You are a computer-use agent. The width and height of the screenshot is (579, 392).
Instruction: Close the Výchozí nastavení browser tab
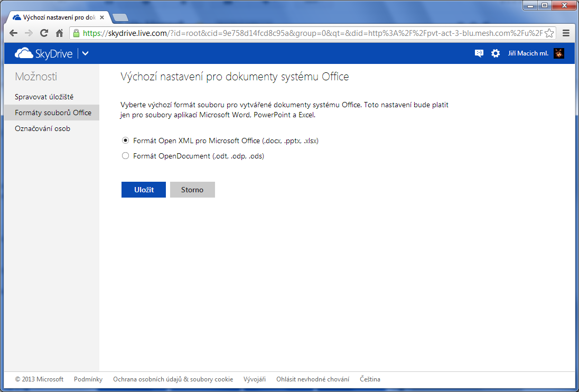[x=102, y=17]
